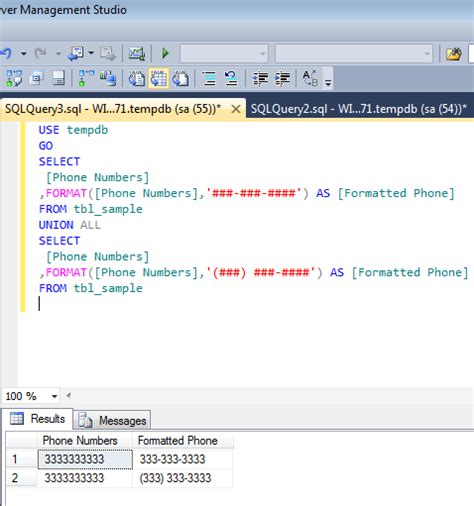Image resolution: width=474 pixels, height=506 pixels.
Task: Select the Messages tab
Action: (x=112, y=420)
